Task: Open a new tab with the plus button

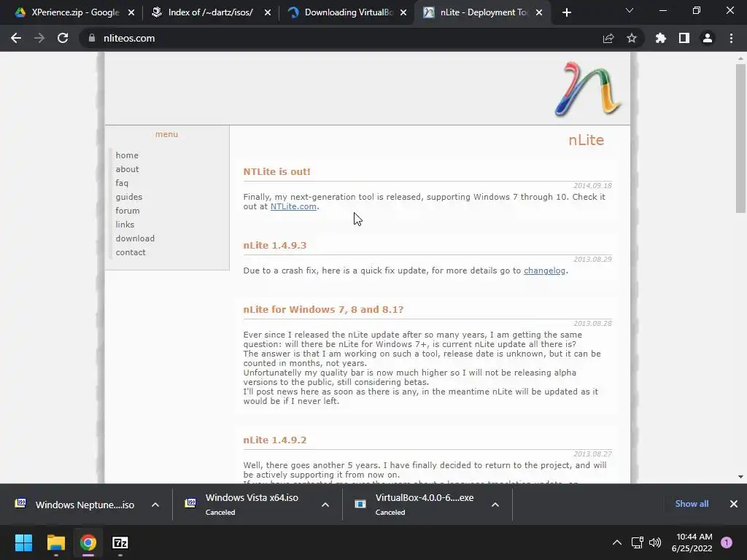Action: point(566,13)
